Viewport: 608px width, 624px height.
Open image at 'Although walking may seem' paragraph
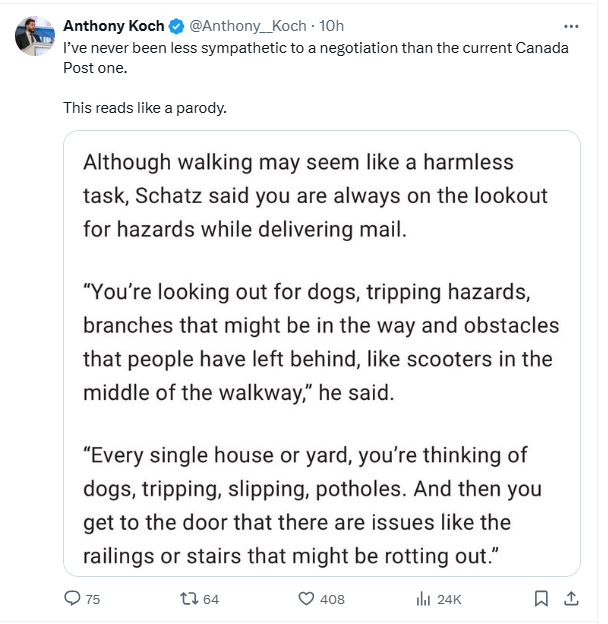315,195
